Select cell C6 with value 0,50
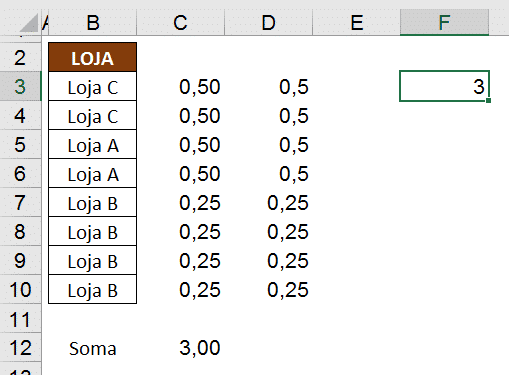 pos(180,173)
